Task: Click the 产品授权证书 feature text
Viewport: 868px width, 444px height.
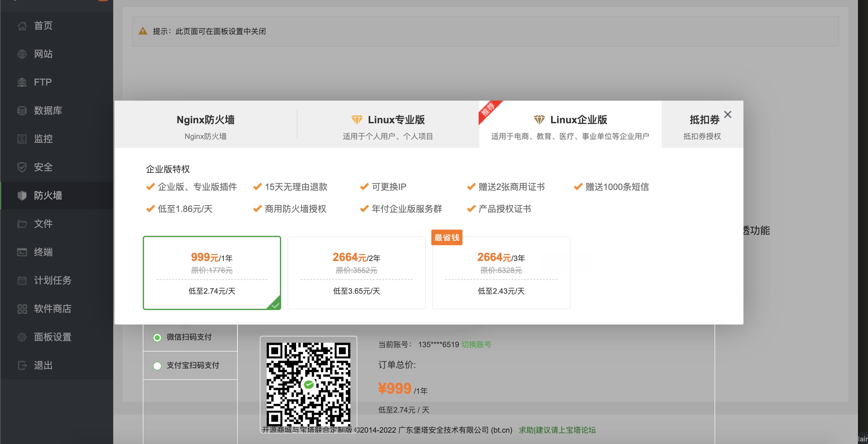Action: 505,209
